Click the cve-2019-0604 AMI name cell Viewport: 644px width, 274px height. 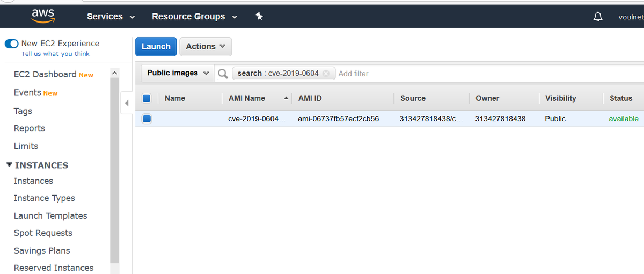click(x=257, y=119)
